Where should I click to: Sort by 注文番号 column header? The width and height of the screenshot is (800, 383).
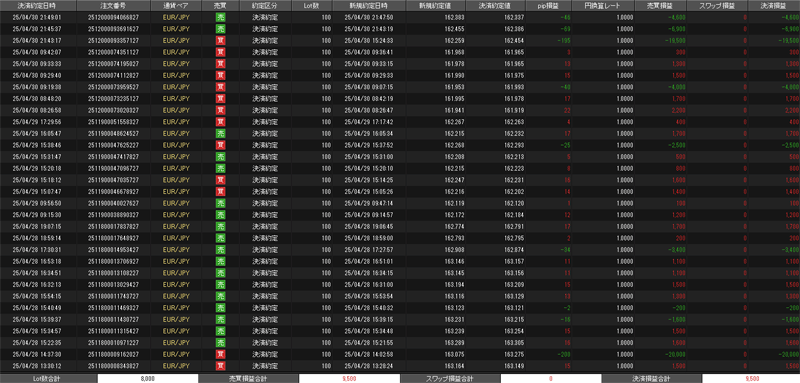tap(114, 6)
